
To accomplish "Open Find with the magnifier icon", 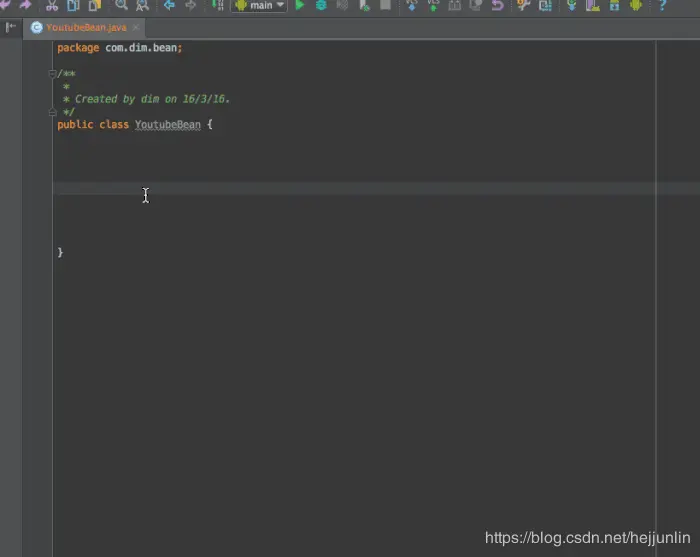I will [x=121, y=5].
